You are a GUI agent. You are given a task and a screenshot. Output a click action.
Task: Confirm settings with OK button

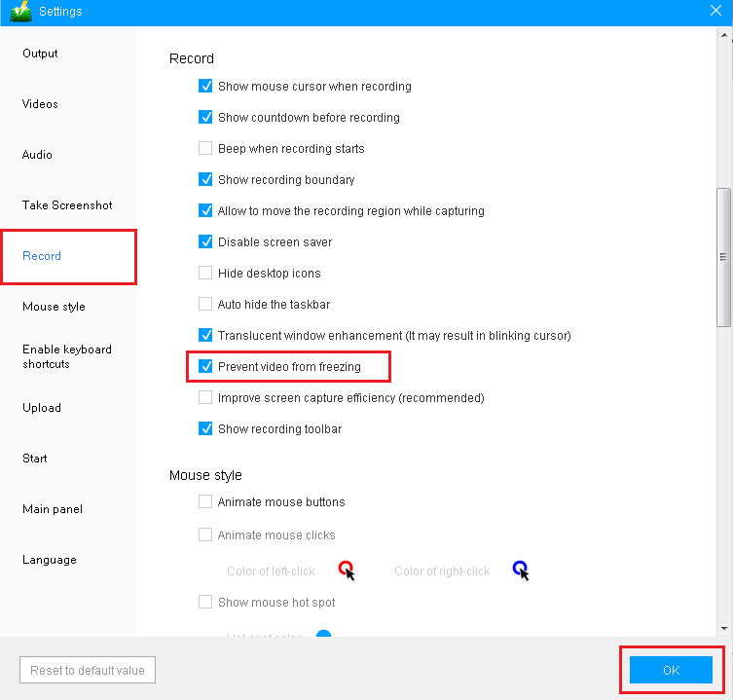[671, 670]
